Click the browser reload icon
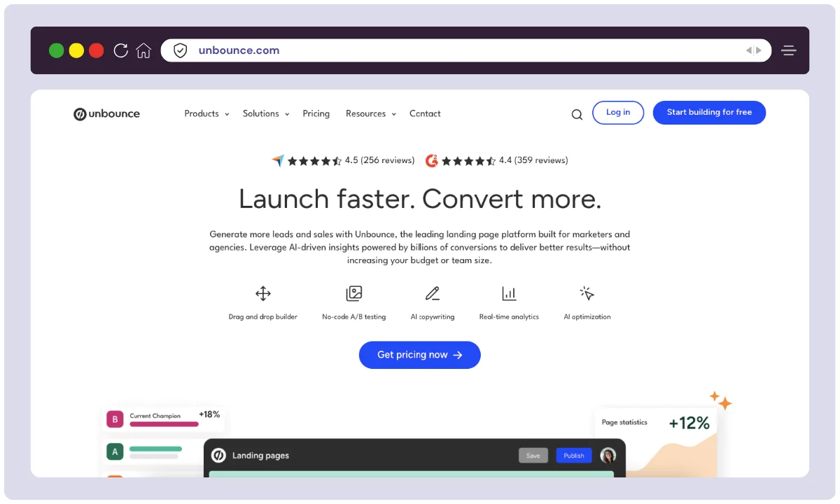The width and height of the screenshot is (840, 504). click(x=121, y=50)
